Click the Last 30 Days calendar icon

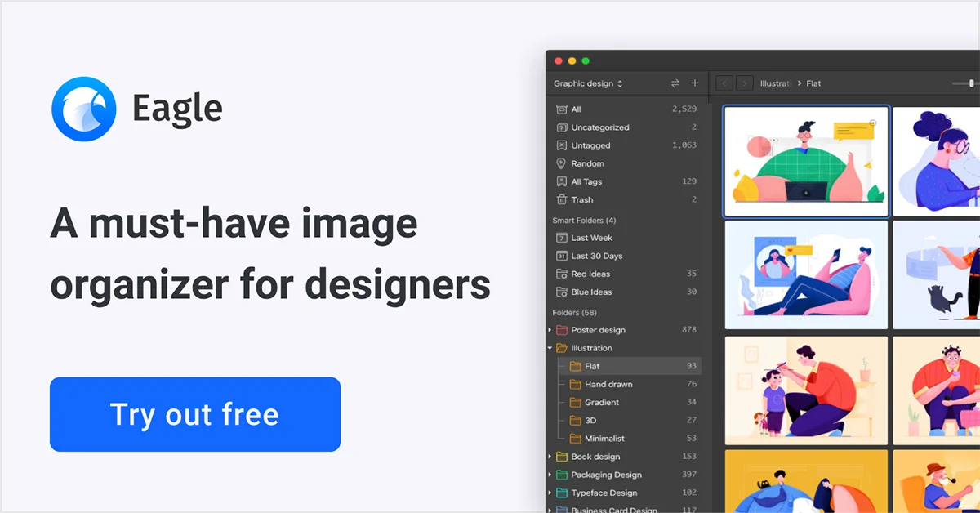561,256
